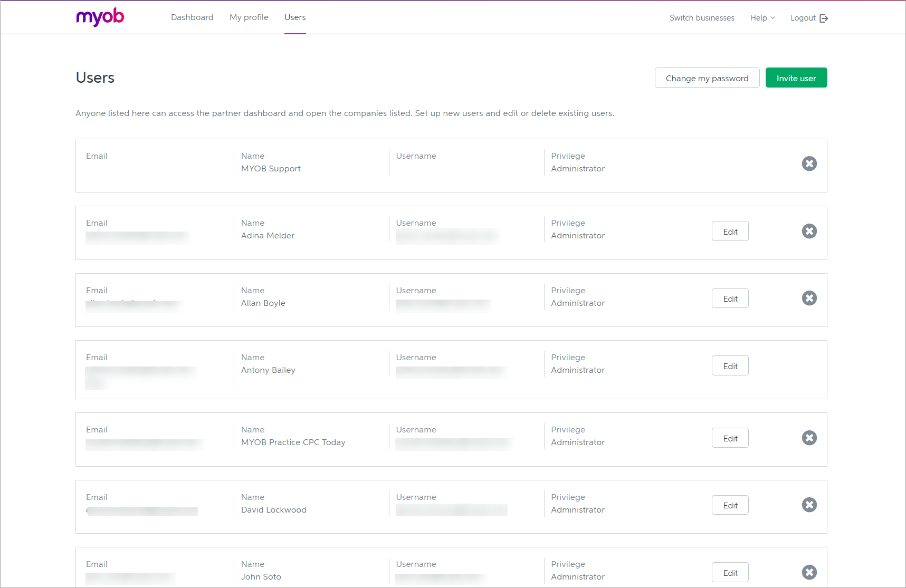
Task: Edit Allan Boyle's user details
Action: pos(730,298)
